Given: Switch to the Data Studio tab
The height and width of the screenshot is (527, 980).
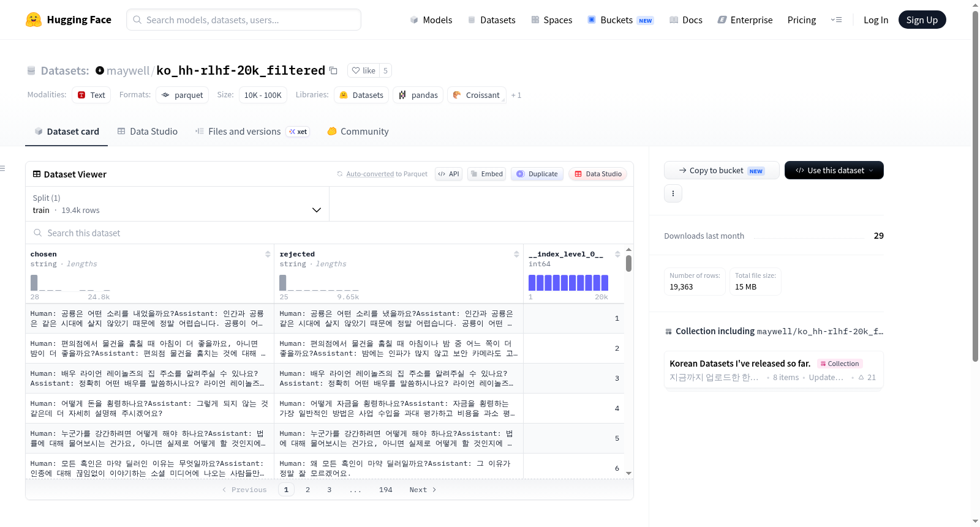Looking at the screenshot, I should 148,132.
